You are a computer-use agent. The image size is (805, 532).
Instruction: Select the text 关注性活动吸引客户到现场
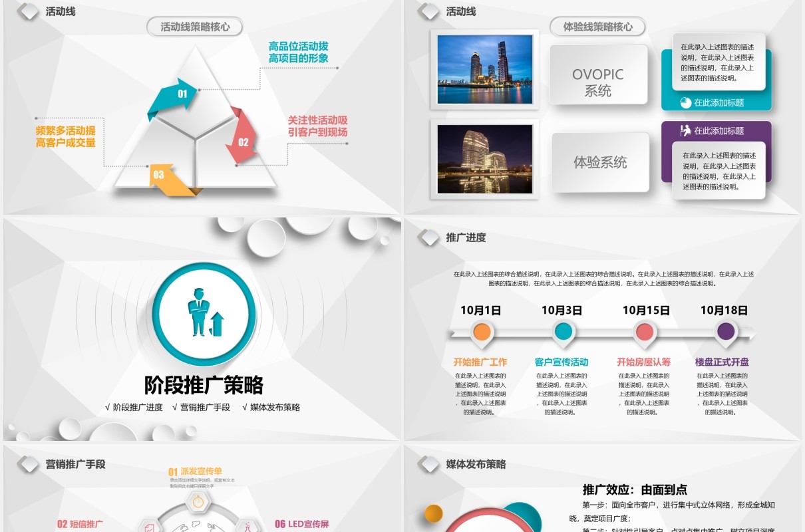tap(317, 126)
